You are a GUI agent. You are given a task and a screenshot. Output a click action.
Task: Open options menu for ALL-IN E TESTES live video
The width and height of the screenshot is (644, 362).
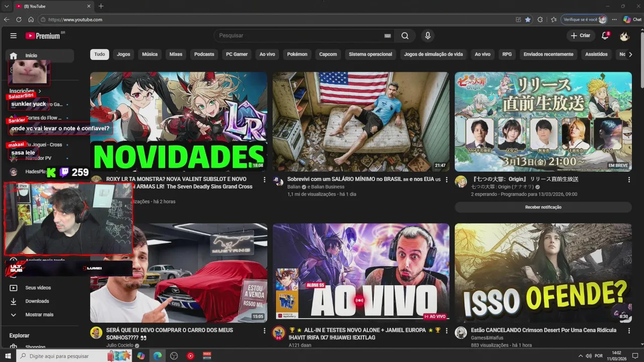[447, 331]
